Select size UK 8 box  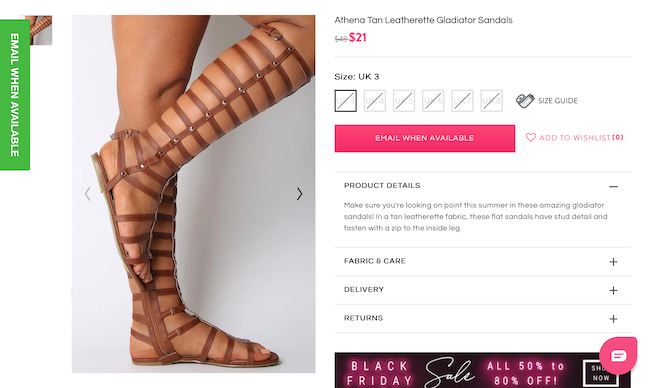[491, 101]
